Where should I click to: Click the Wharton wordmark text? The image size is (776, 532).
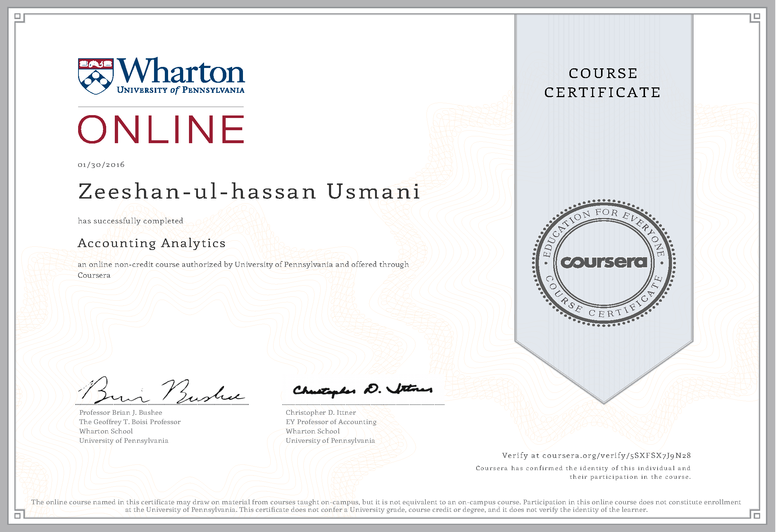(x=181, y=71)
